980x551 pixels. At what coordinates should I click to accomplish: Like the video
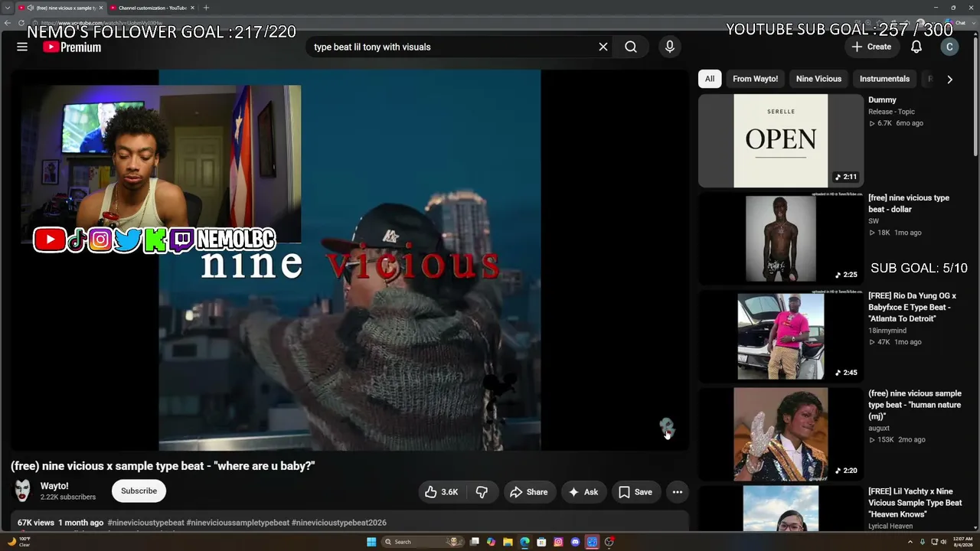pos(442,492)
